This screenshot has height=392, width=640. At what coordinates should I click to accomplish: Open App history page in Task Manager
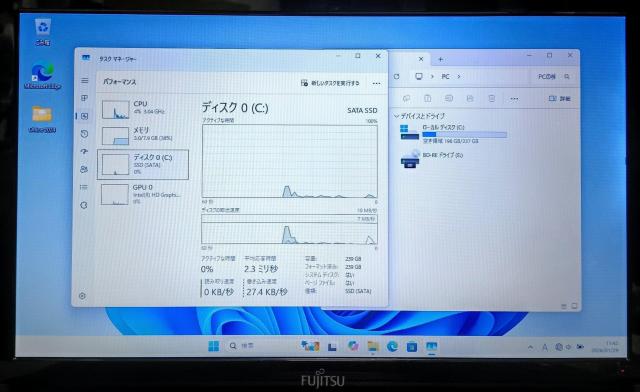coord(84,134)
